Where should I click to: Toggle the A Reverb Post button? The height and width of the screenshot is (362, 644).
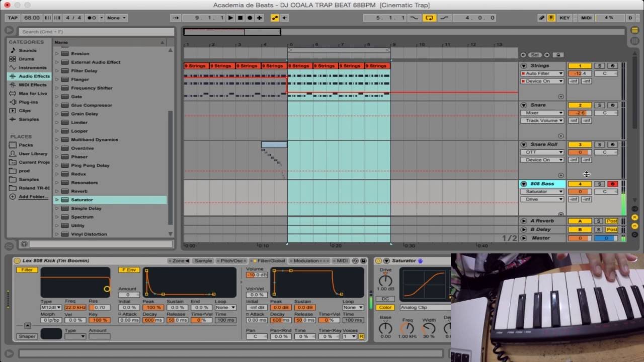tap(612, 221)
